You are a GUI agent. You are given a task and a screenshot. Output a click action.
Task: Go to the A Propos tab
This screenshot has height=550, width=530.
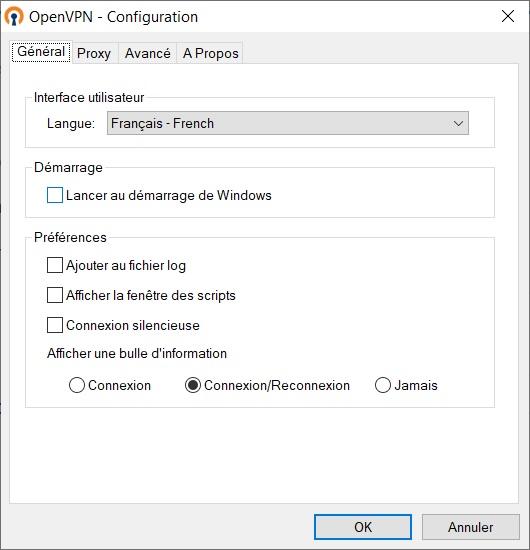[x=210, y=53]
